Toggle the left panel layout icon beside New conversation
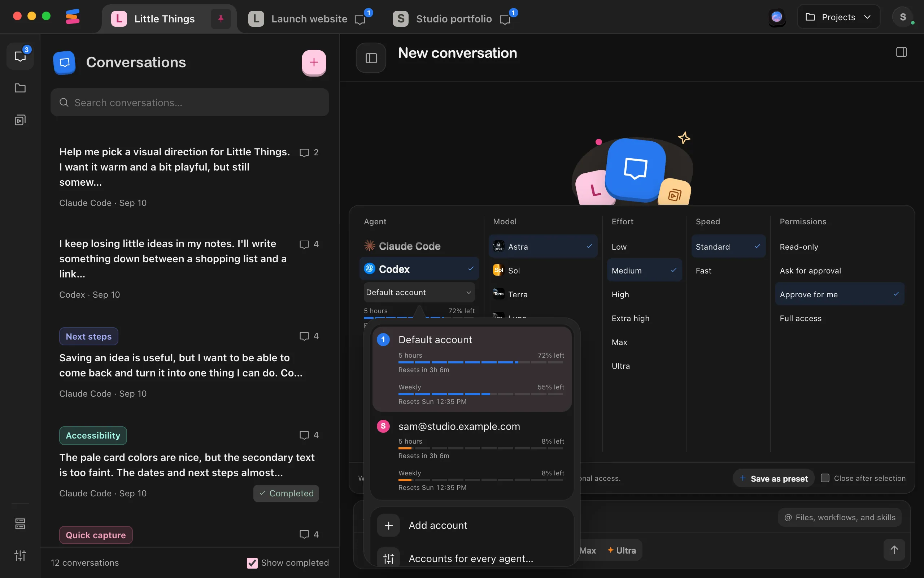 [x=371, y=58]
